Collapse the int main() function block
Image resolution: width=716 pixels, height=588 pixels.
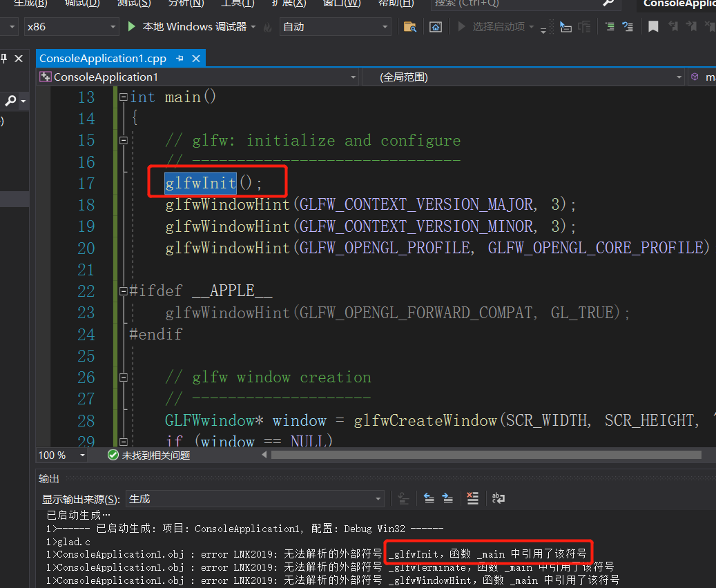point(124,97)
